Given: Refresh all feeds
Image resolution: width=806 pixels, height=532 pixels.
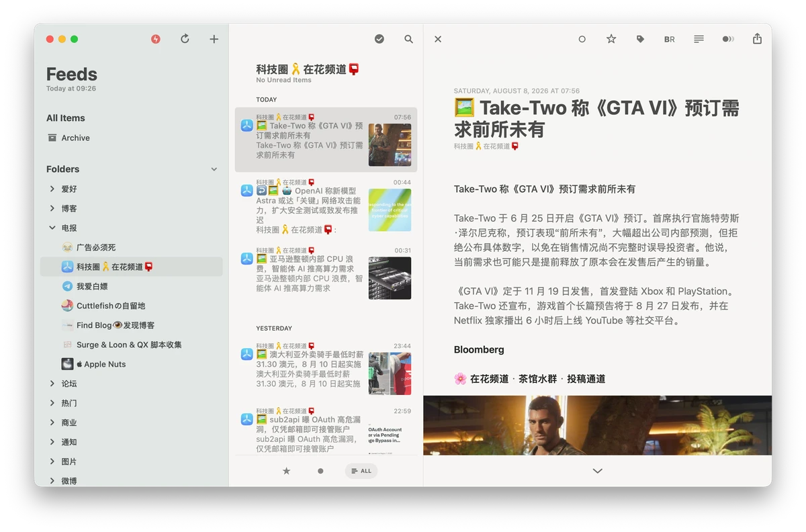Looking at the screenshot, I should point(185,39).
